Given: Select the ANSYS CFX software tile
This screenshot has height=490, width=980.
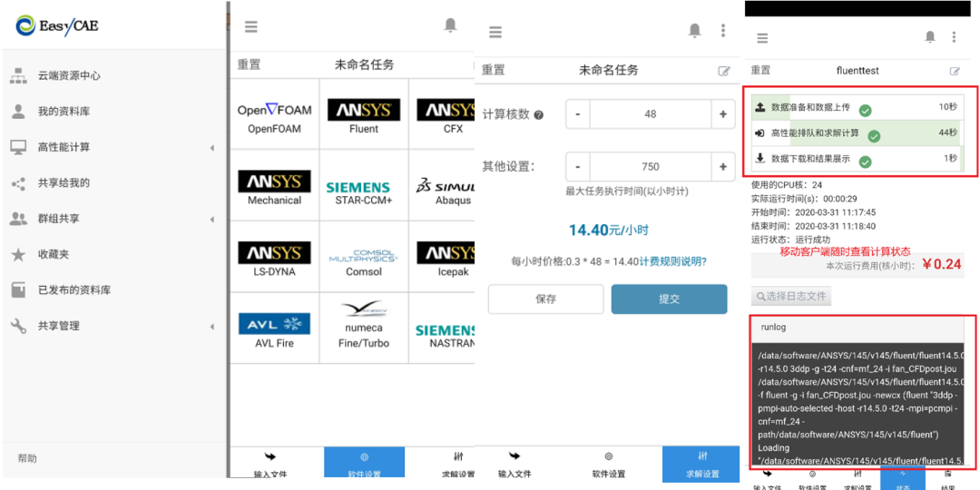Looking at the screenshot, I should [442, 113].
